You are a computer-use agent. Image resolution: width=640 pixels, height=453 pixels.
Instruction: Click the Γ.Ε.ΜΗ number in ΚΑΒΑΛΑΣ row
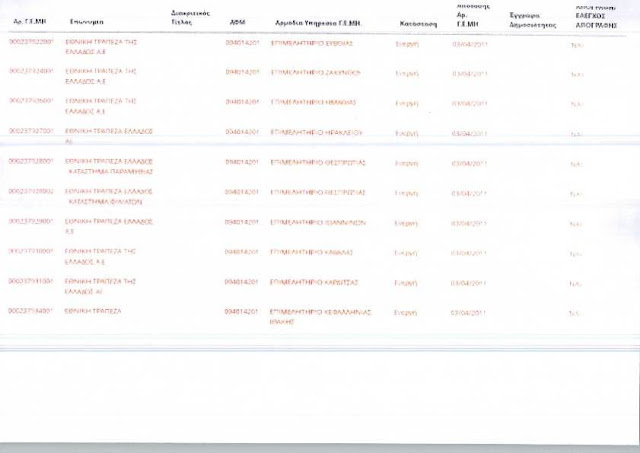point(31,251)
